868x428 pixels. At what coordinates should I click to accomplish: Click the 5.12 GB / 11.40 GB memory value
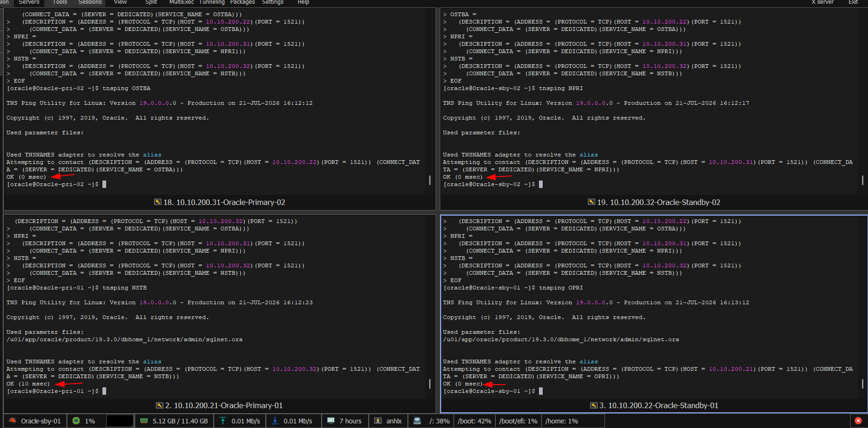point(180,421)
